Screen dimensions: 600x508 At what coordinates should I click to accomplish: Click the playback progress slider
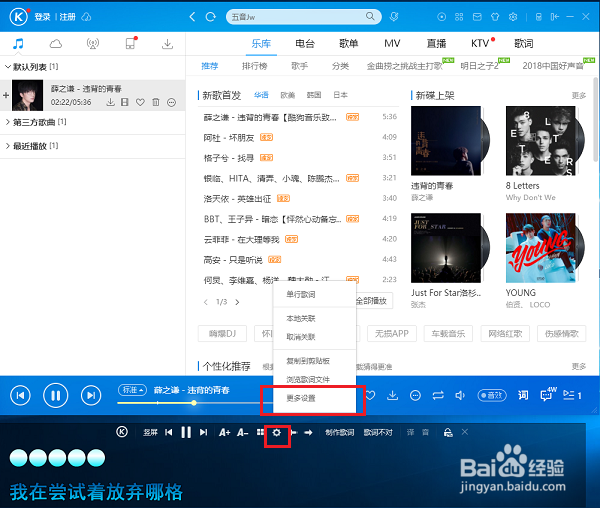pyautogui.click(x=195, y=403)
